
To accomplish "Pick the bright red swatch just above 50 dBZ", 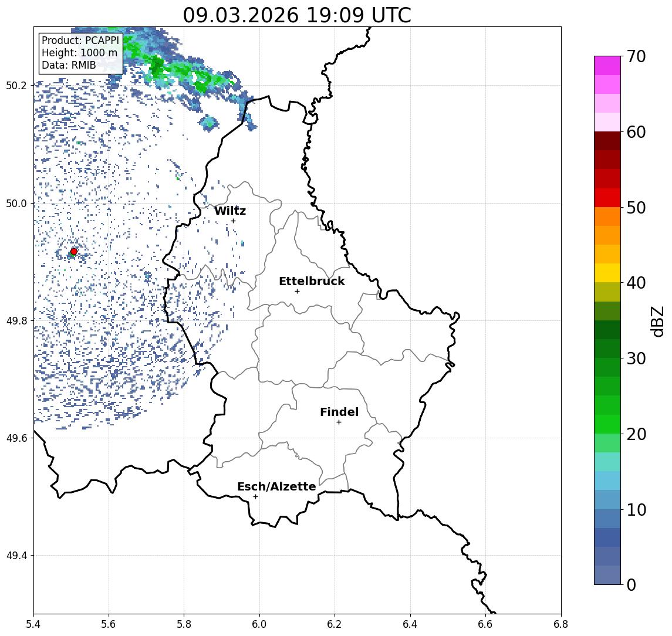I will (x=607, y=198).
